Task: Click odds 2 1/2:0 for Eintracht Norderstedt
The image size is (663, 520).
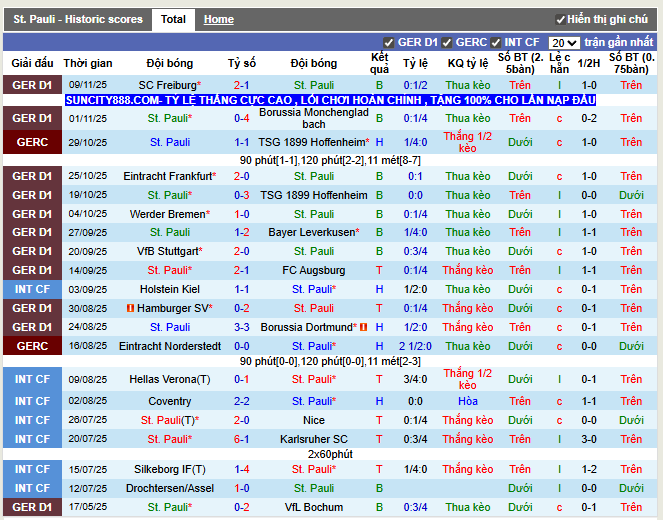Action: tap(415, 346)
